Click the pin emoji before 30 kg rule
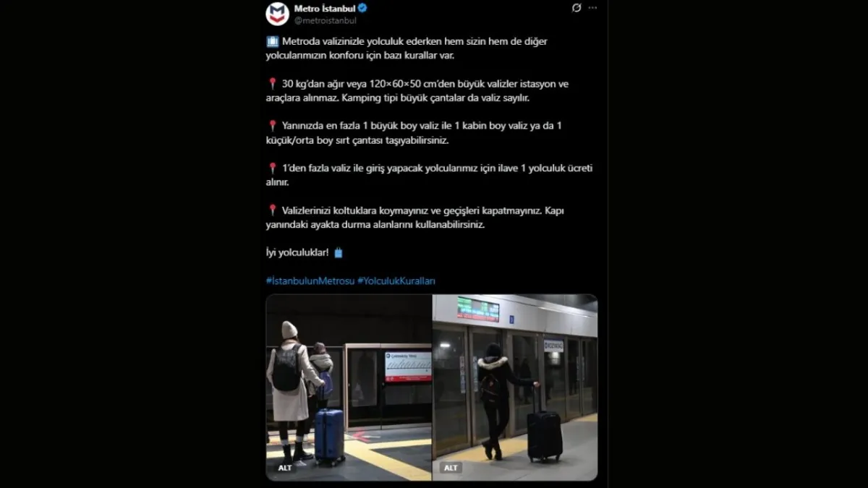 coord(272,84)
